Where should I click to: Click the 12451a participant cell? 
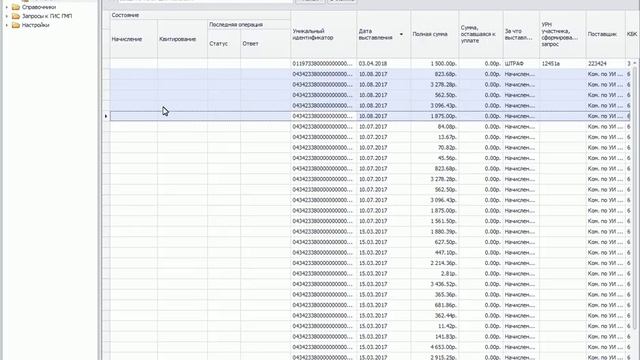(x=563, y=64)
